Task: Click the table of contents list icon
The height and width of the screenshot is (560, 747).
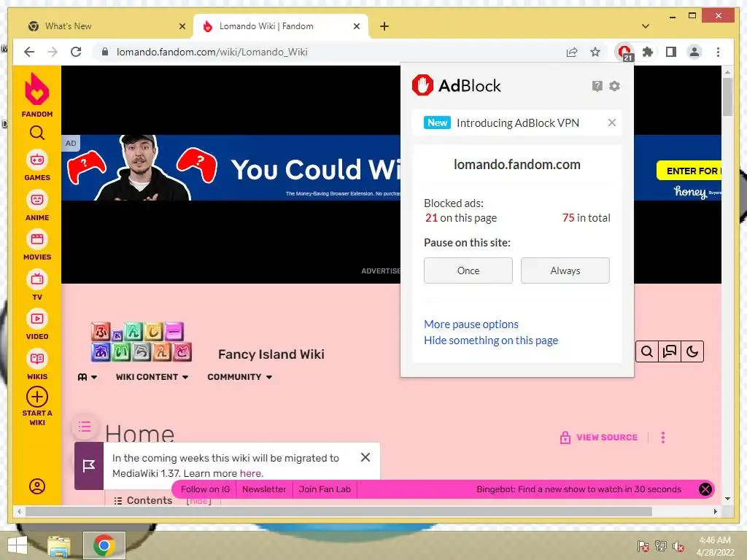Action: click(x=85, y=427)
